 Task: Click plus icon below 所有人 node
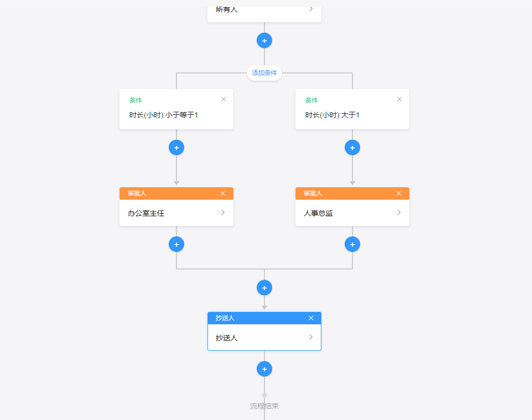[x=264, y=40]
